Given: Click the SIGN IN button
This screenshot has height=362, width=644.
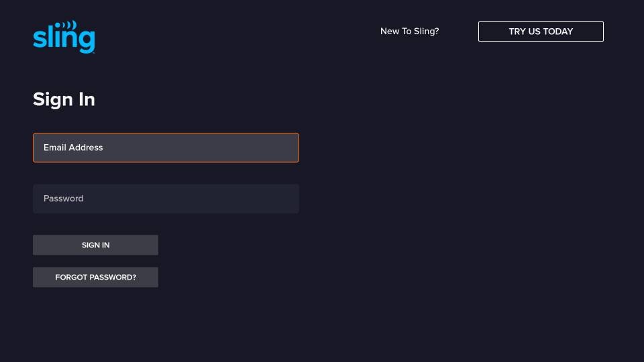Looking at the screenshot, I should click(96, 245).
